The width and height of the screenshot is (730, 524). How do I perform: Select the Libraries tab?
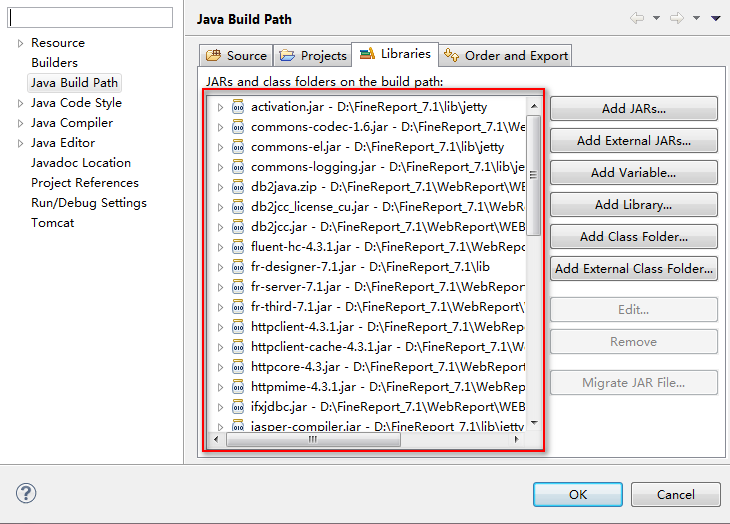(395, 54)
